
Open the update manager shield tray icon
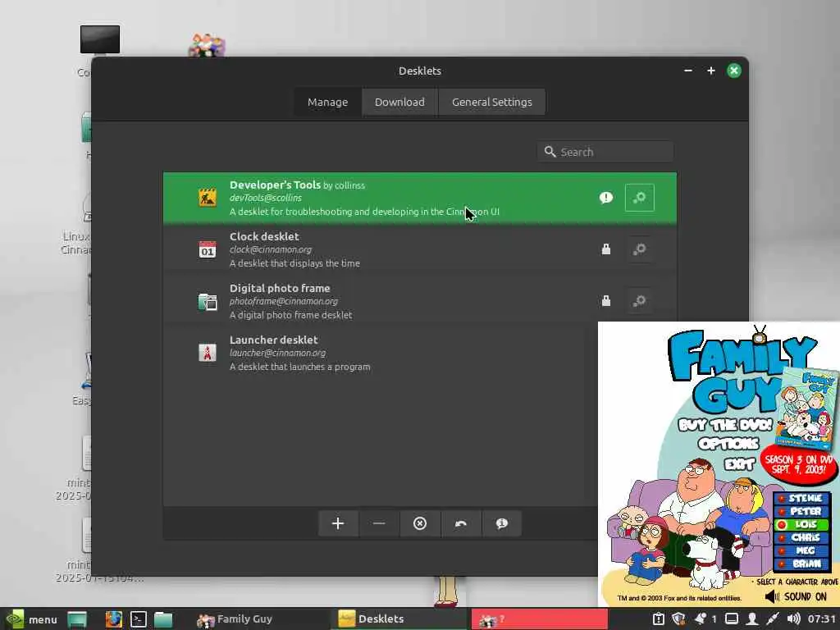coord(678,619)
